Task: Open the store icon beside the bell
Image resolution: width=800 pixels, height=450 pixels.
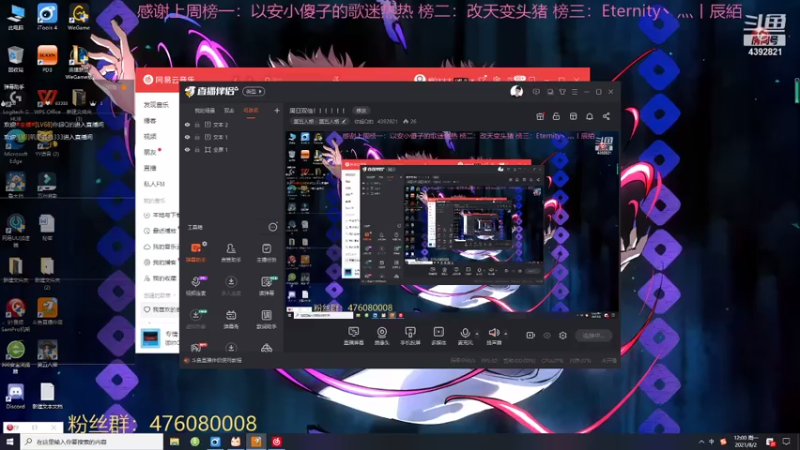Action: point(573,116)
